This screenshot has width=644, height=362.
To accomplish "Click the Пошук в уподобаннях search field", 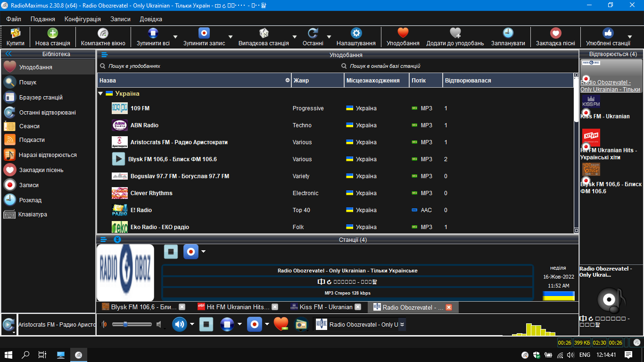I will pyautogui.click(x=218, y=66).
